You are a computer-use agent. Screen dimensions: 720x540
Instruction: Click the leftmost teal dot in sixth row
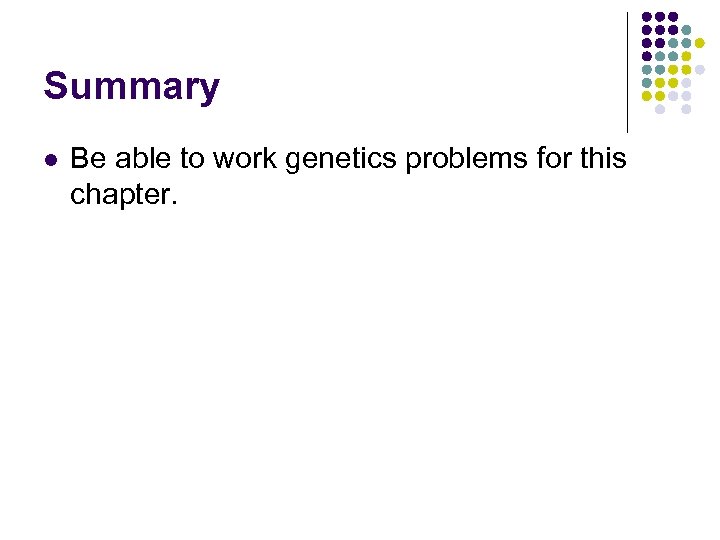coord(647,82)
